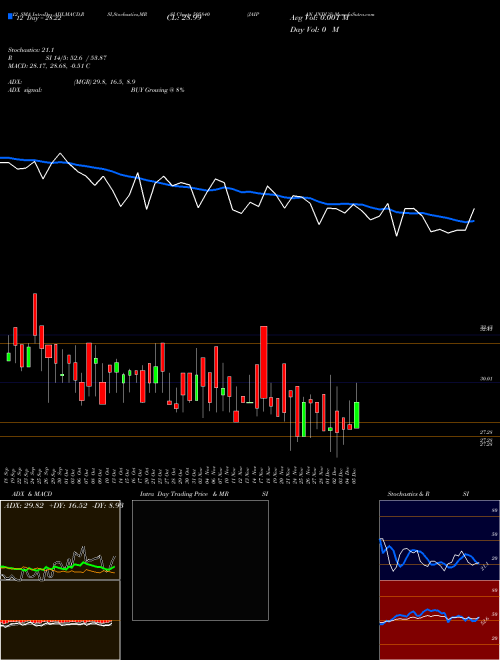Open the ADX green line mini chart
Viewport: 500px width, 660px height.
(x=60, y=540)
